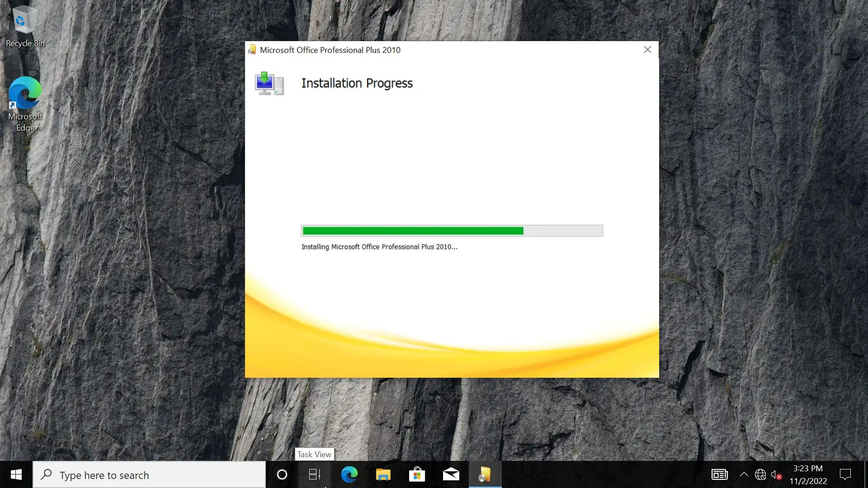The image size is (868, 488).
Task: Expand hidden system tray icons
Action: [x=744, y=474]
